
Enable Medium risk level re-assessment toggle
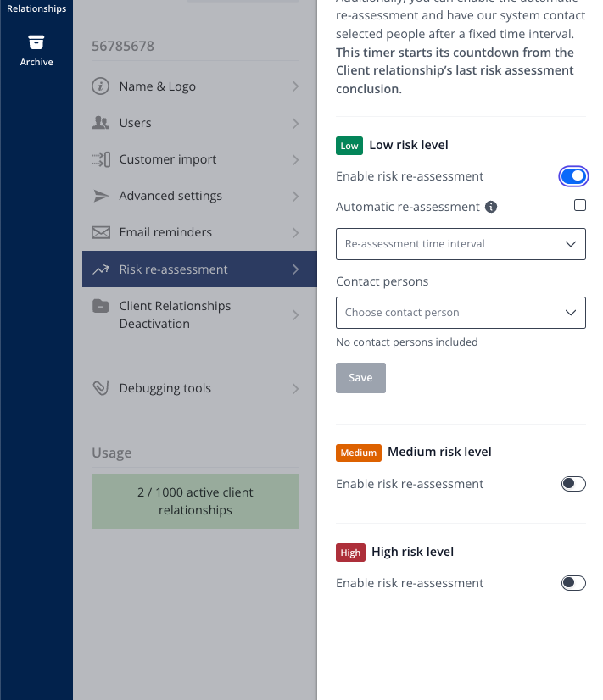click(573, 484)
